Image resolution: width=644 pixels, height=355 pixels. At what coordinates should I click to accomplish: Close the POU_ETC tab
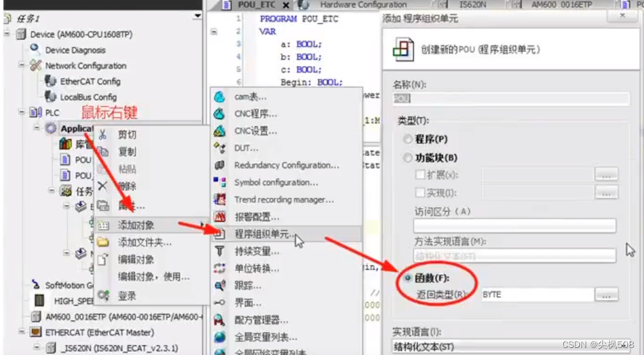286,5
